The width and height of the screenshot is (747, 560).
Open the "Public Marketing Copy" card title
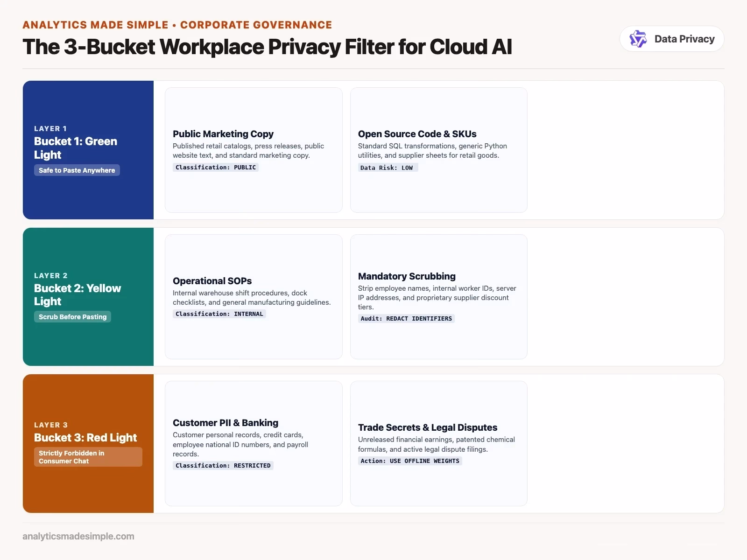223,134
